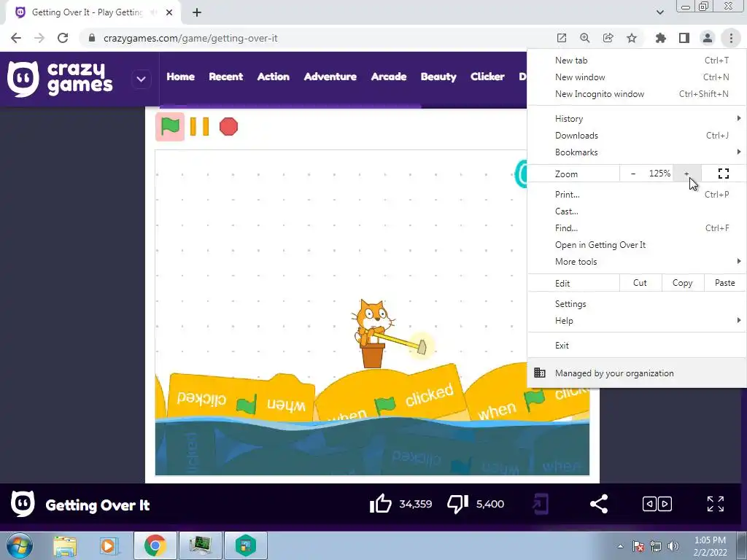747x560 pixels.
Task: Click the share icon in game bar
Action: 599,504
